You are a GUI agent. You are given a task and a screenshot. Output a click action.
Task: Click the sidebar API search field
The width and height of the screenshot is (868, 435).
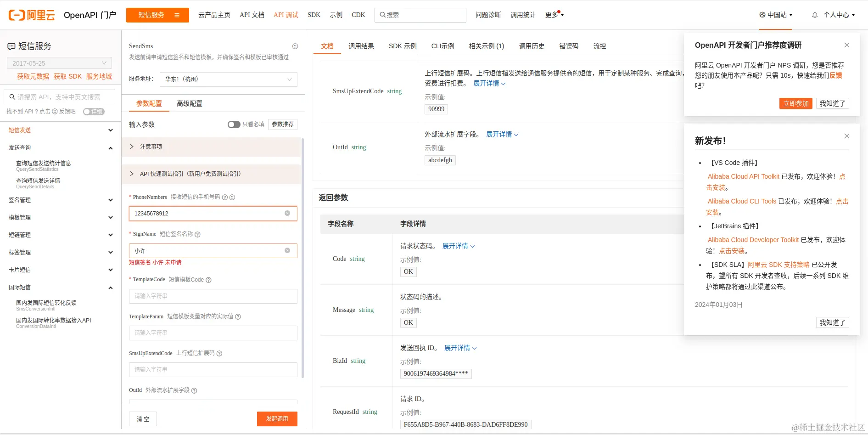[59, 97]
